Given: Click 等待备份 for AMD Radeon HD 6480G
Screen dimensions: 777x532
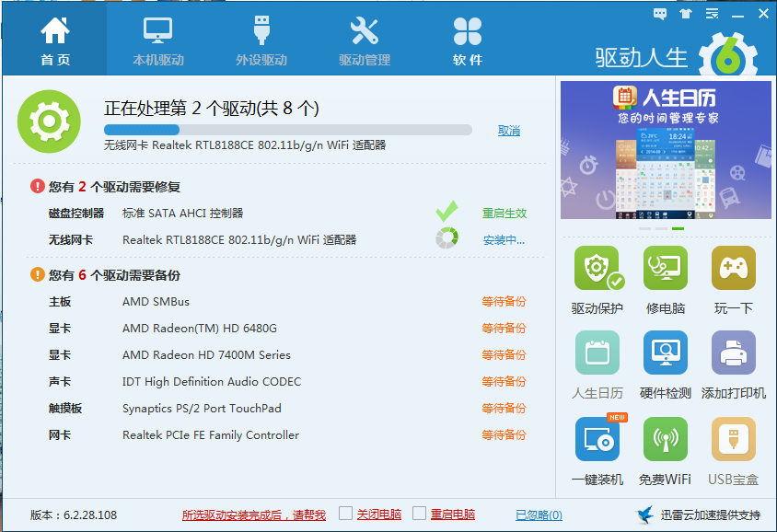Looking at the screenshot, I should click(x=504, y=329).
